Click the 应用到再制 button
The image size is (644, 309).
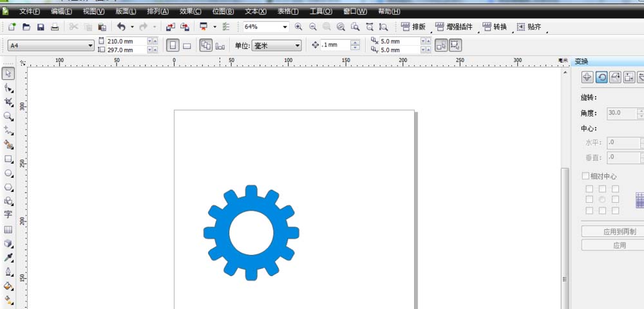click(x=613, y=232)
